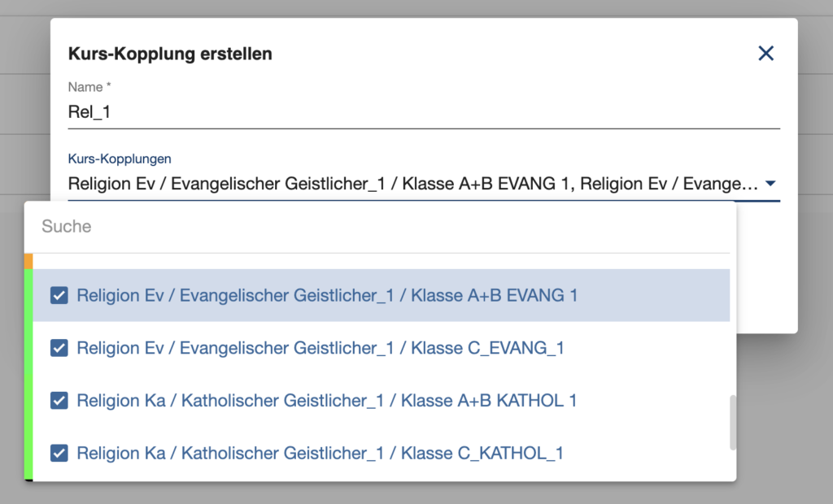Screen dimensions: 833x504
Task: Uncheck the Klasse C_KATHOL_1 checkbox
Action: (59, 453)
